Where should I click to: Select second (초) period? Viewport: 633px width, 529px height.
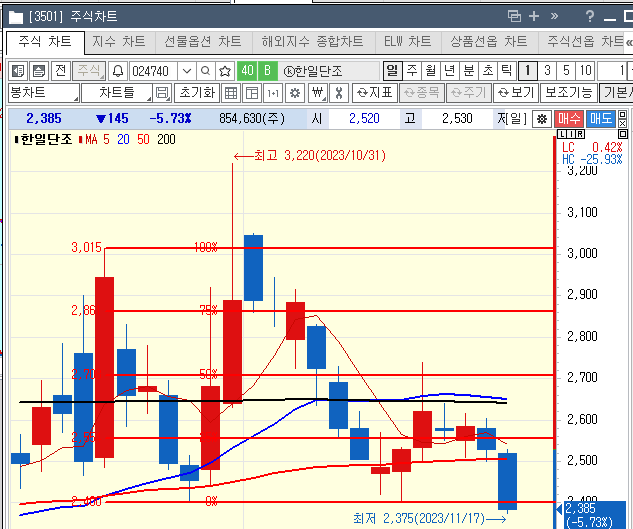point(488,71)
